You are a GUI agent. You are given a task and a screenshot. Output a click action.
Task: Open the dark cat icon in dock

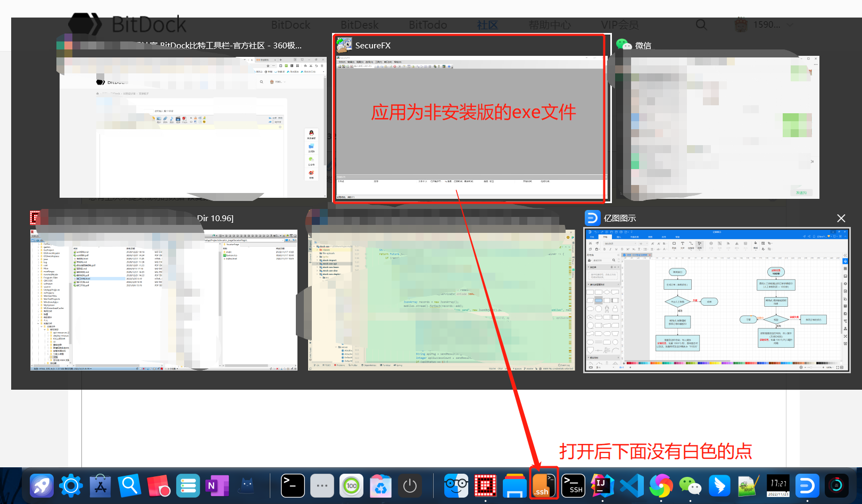[x=246, y=486]
